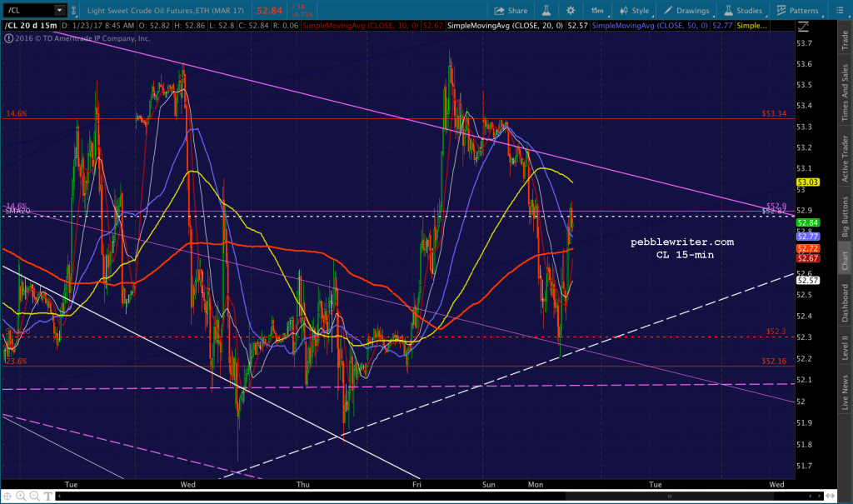The image size is (853, 504).
Task: Click the Sun label on time axis
Action: coord(488,484)
